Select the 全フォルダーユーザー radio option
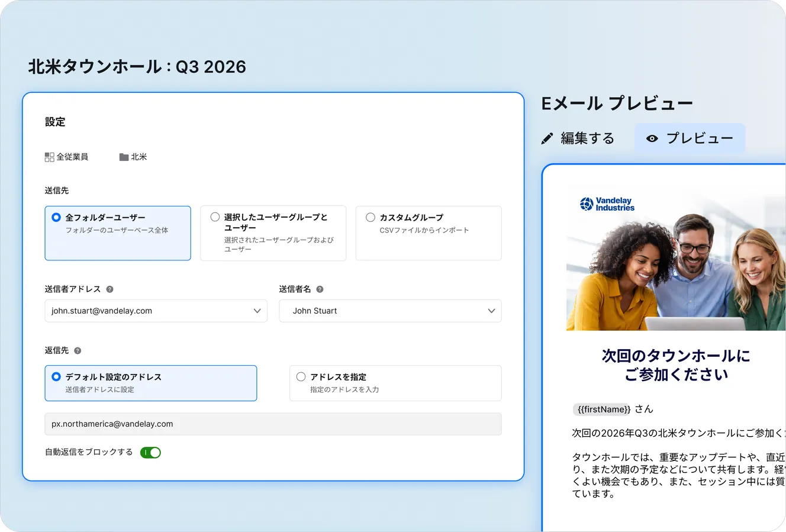This screenshot has width=786, height=532. point(56,217)
